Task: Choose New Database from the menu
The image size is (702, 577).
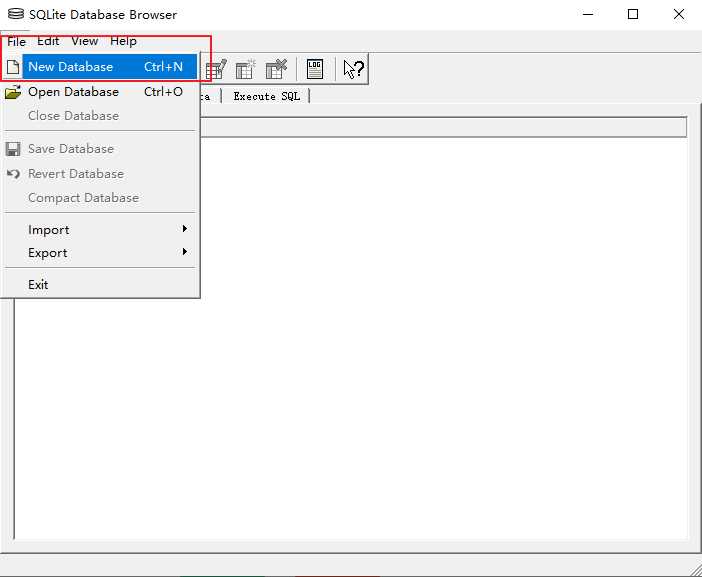Action: click(101, 67)
